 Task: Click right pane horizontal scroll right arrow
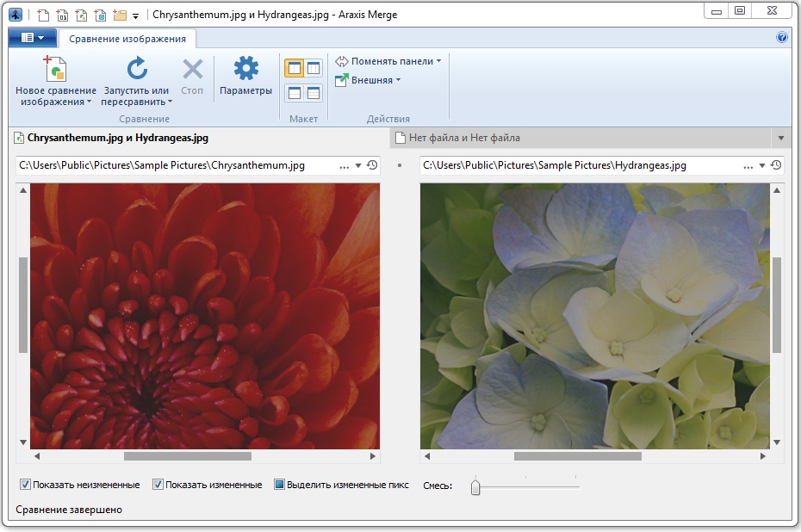point(763,456)
